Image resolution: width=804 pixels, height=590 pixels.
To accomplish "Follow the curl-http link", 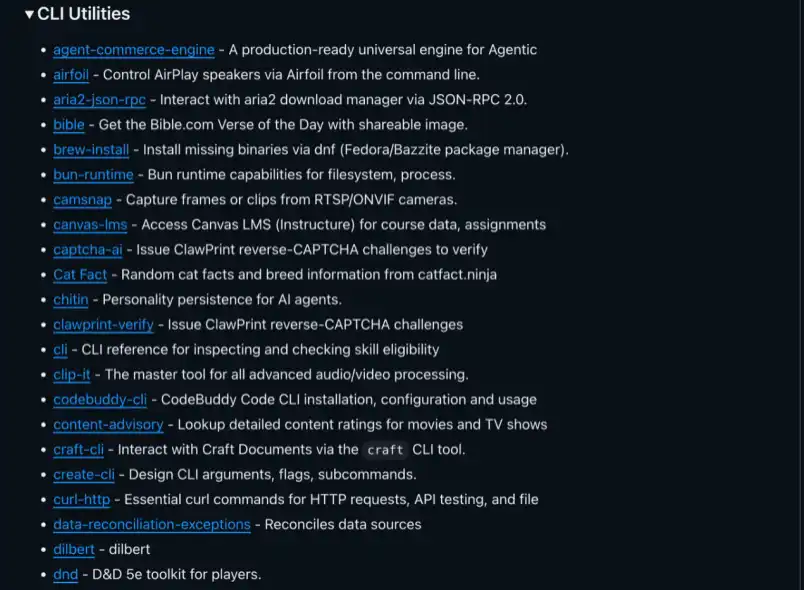I will tap(83, 500).
